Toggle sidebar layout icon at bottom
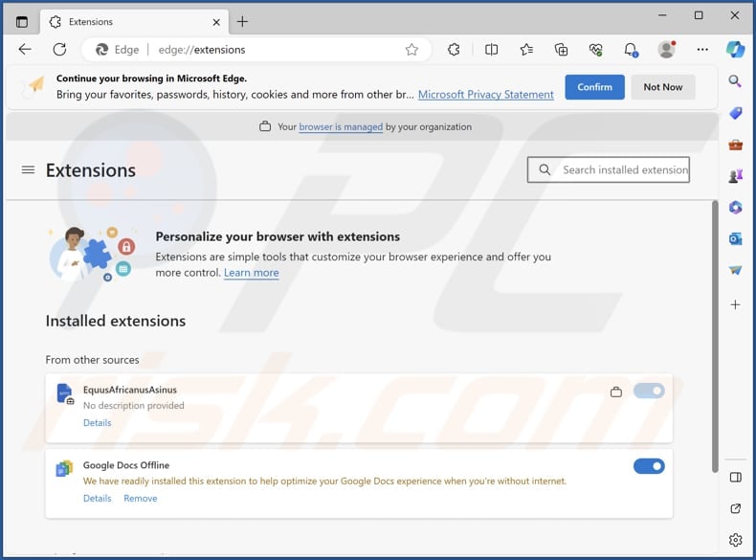This screenshot has width=756, height=560. point(736,477)
